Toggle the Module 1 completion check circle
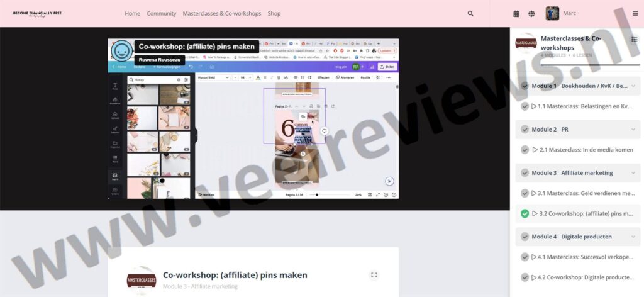Viewport: 644px width, 297px height. click(525, 86)
